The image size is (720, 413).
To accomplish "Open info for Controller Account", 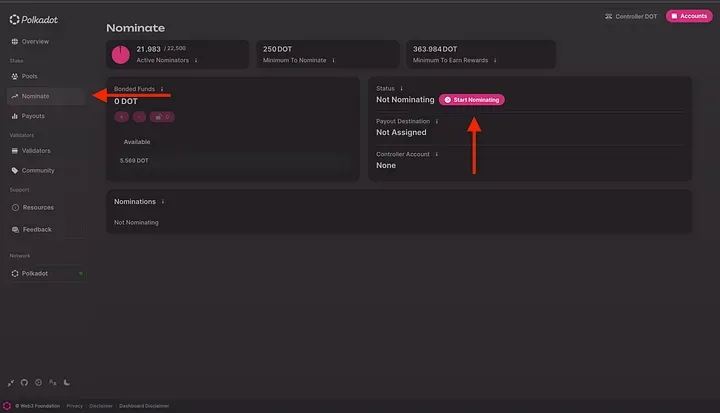I will (437, 154).
